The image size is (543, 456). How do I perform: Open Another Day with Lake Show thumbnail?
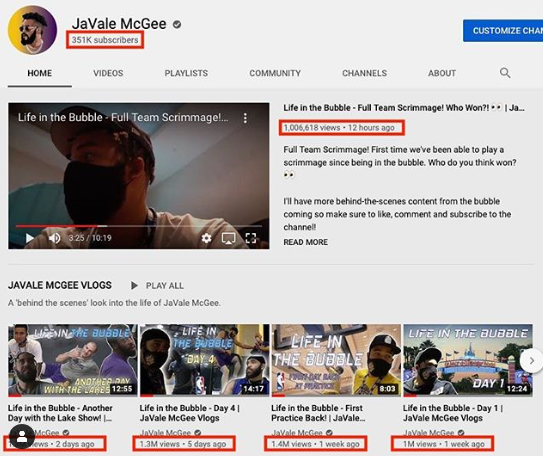[73, 360]
